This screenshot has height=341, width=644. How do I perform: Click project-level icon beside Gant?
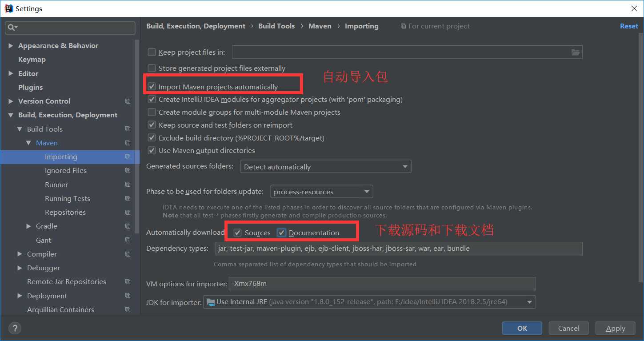coord(128,240)
